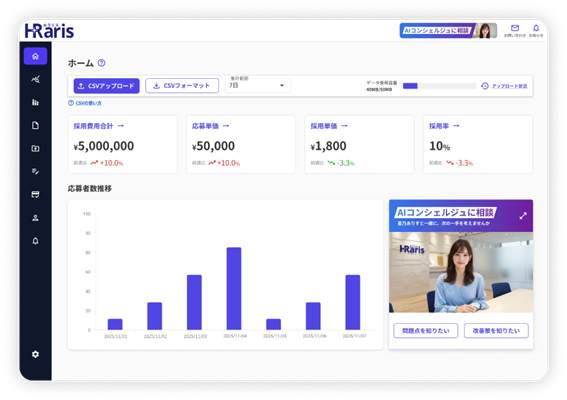Click the CSVアップロード button
The height and width of the screenshot is (400, 567).
(106, 86)
